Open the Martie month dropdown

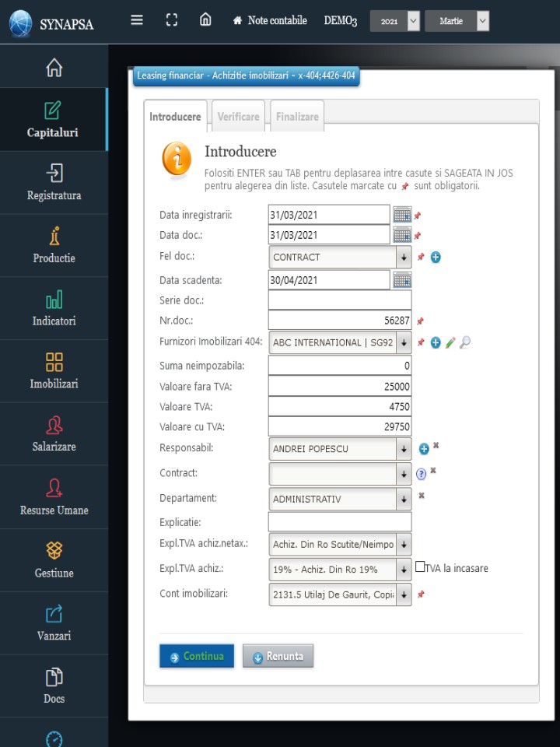point(457,22)
